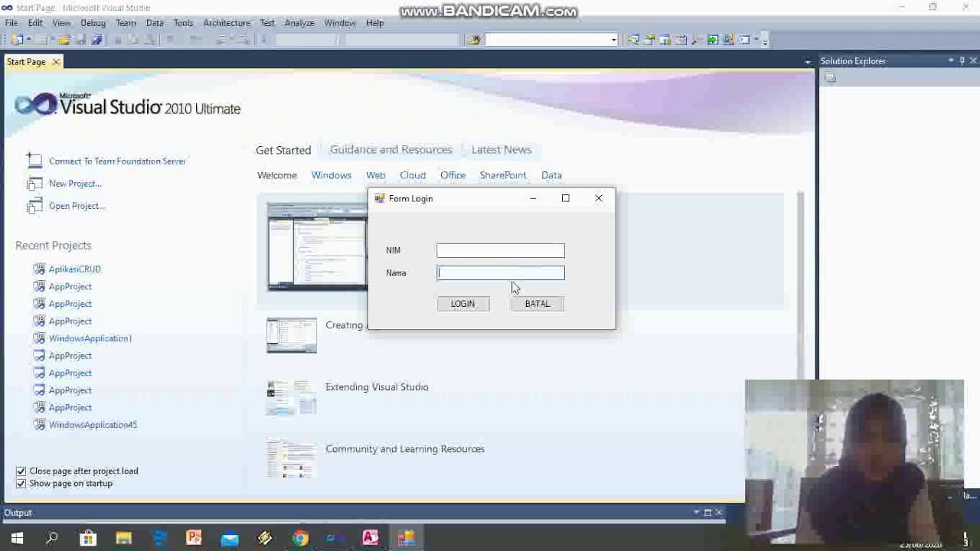
Task: Click the Find in Files toolbar icon
Action: (474, 39)
